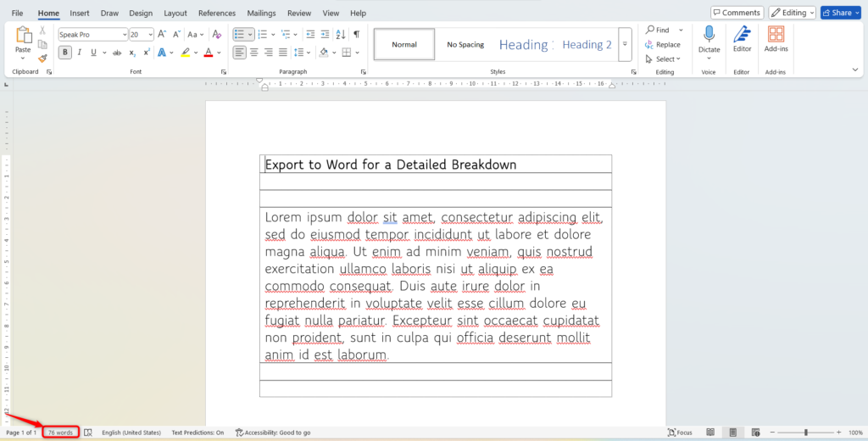
Task: Open the Editing mode dropdown
Action: tap(792, 13)
